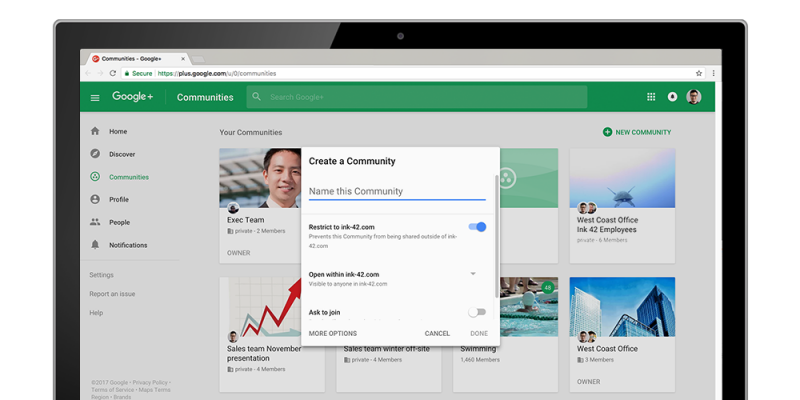This screenshot has height=400, width=800.
Task: Click the NEW COMMUNITY button
Action: [637, 132]
